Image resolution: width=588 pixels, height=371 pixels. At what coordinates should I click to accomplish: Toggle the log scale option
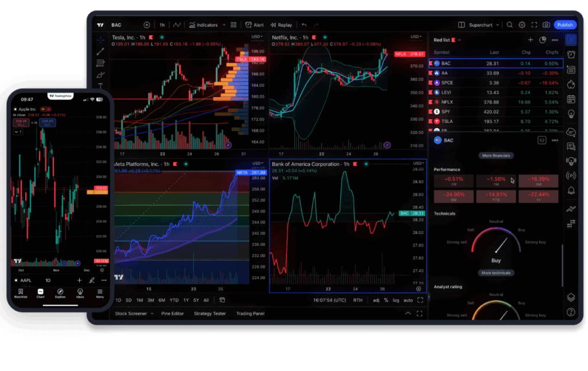396,300
